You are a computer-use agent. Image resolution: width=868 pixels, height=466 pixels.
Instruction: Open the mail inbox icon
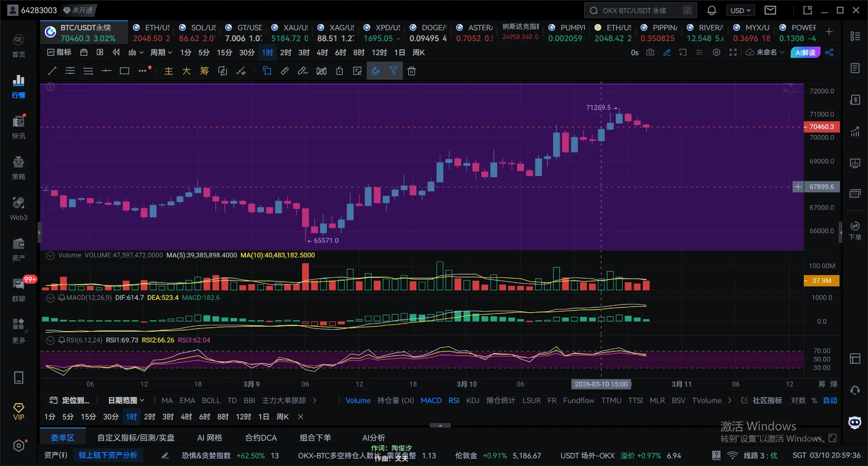click(770, 10)
